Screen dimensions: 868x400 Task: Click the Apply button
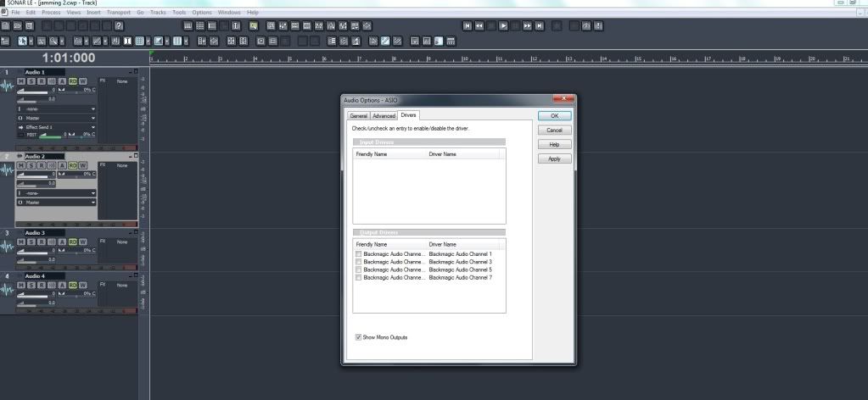coord(554,158)
